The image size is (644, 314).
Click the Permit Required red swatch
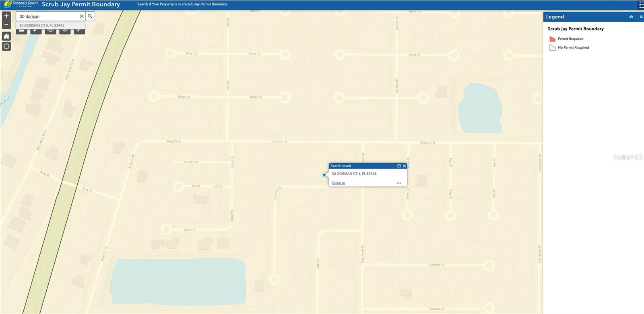(x=552, y=39)
